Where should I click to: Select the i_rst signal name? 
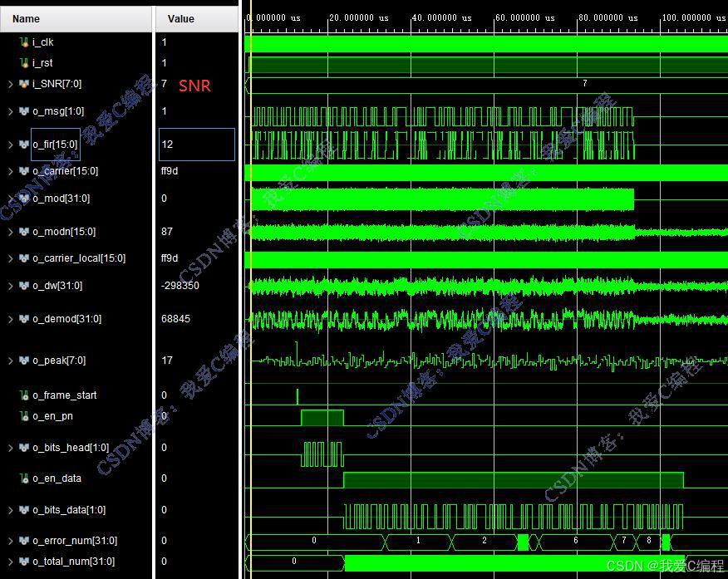(42, 62)
